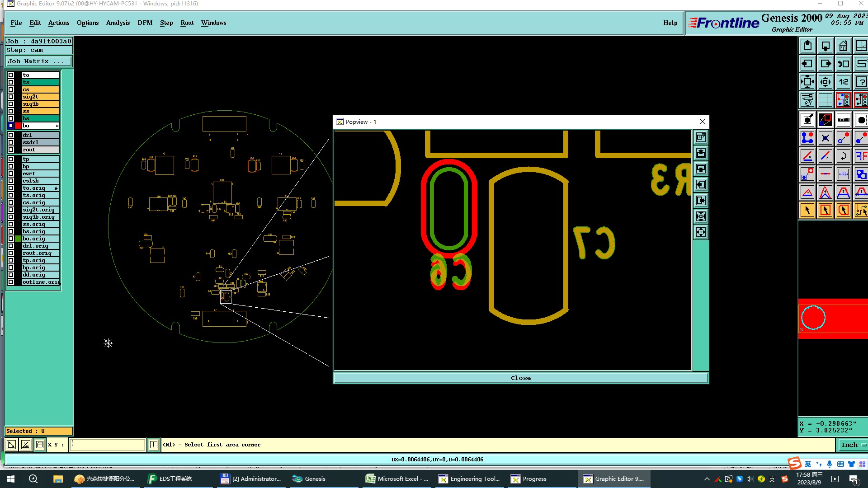Click the Home view icon in toolbar
Screen dimensions: 868x488
(843, 46)
